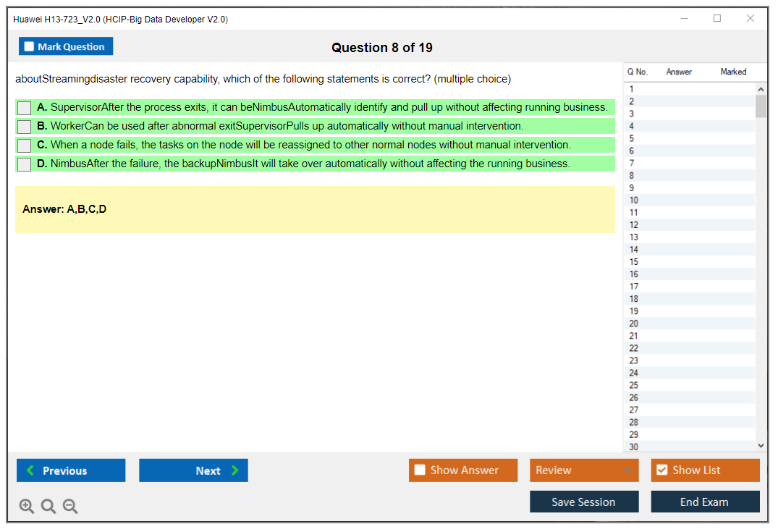Tick the Mark Question checkbox
778x532 pixels.
click(x=30, y=47)
